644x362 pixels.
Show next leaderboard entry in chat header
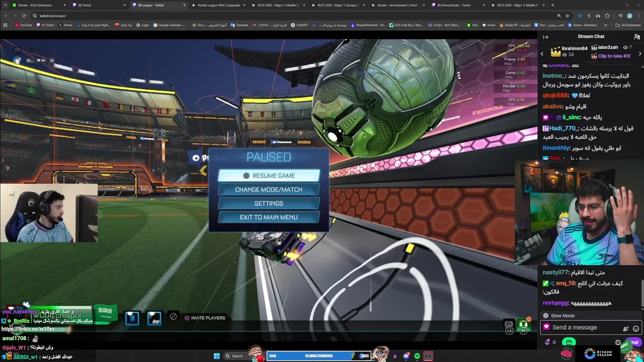640,53
